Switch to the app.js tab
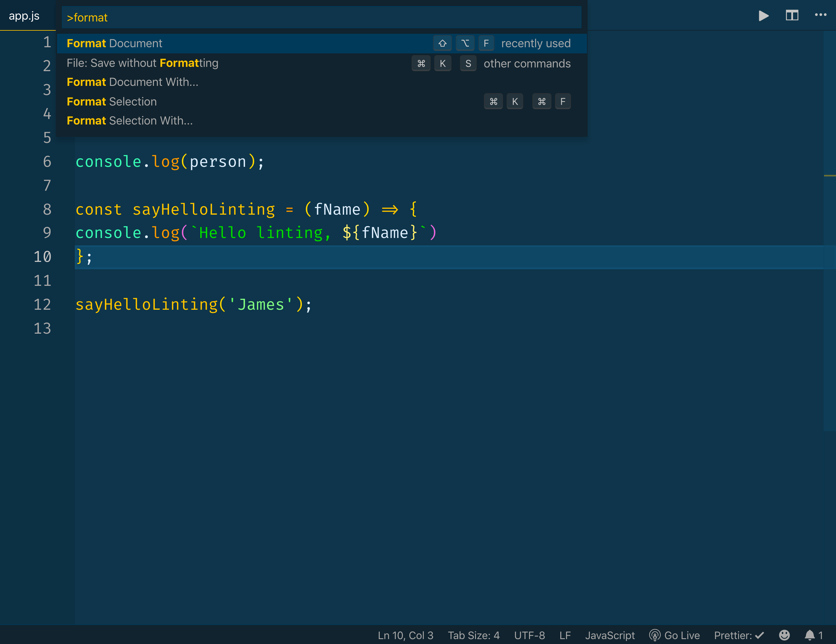The height and width of the screenshot is (644, 836). click(24, 16)
